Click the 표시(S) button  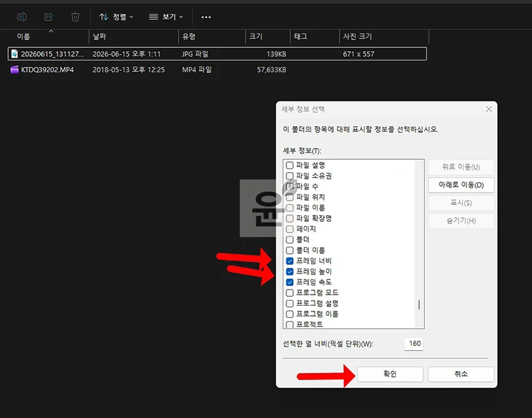(461, 203)
